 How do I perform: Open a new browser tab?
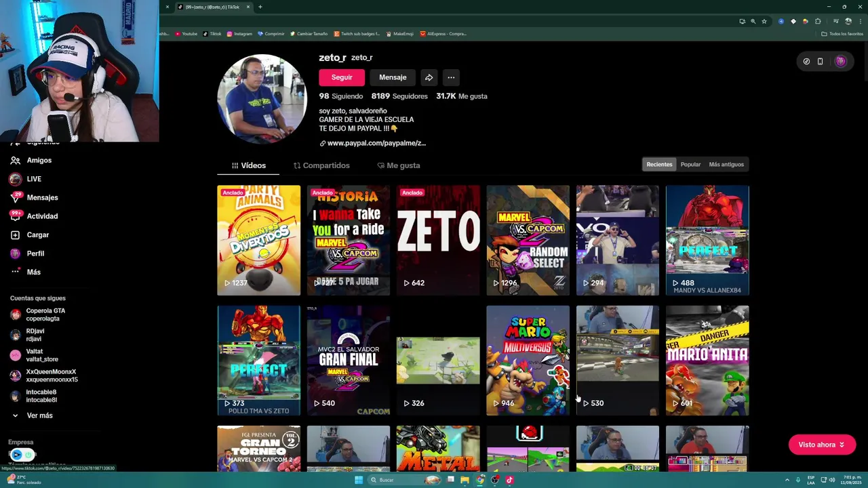pyautogui.click(x=260, y=7)
